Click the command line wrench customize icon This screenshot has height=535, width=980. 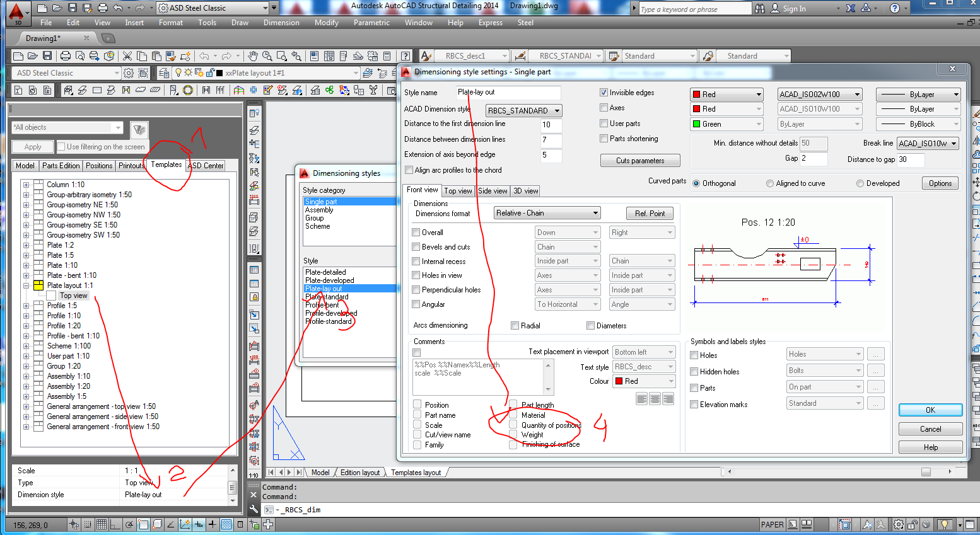click(254, 509)
